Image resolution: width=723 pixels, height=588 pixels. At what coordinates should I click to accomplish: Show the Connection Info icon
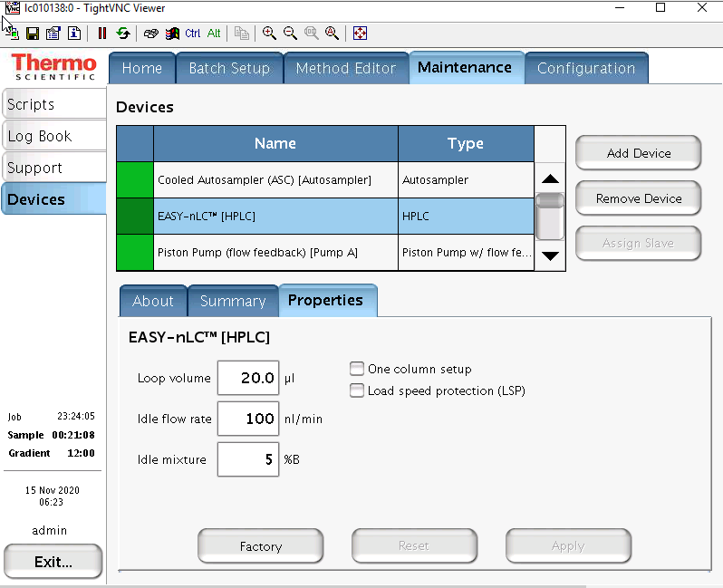click(x=74, y=34)
